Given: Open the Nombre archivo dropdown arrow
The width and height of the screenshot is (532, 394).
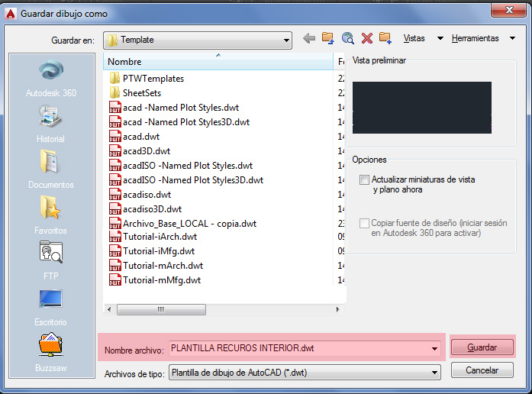Looking at the screenshot, I should [434, 349].
